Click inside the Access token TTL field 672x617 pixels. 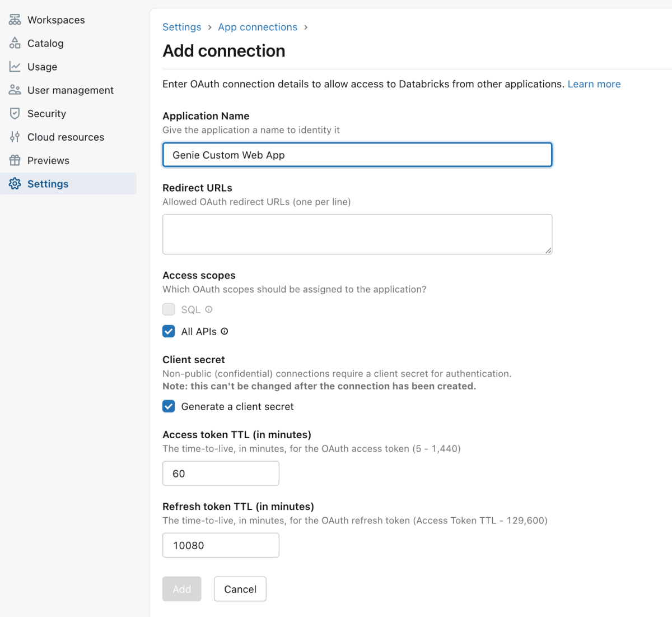coord(220,473)
